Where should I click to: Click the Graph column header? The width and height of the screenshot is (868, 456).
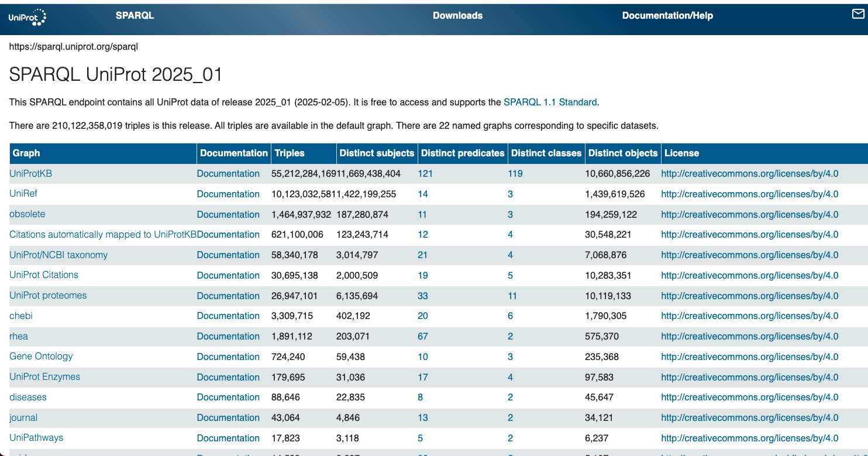click(x=103, y=153)
